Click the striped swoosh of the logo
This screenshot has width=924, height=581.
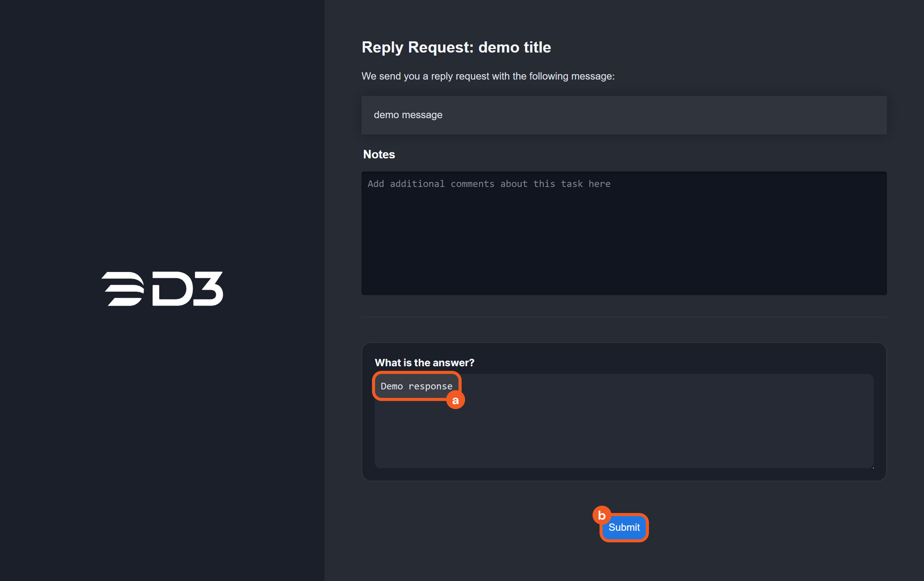click(x=123, y=289)
